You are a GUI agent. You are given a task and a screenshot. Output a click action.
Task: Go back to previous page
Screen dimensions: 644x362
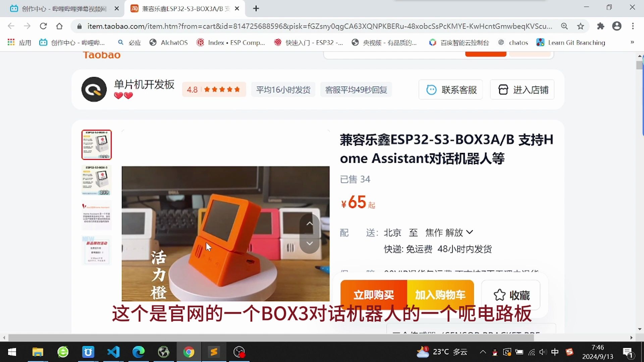tap(11, 26)
